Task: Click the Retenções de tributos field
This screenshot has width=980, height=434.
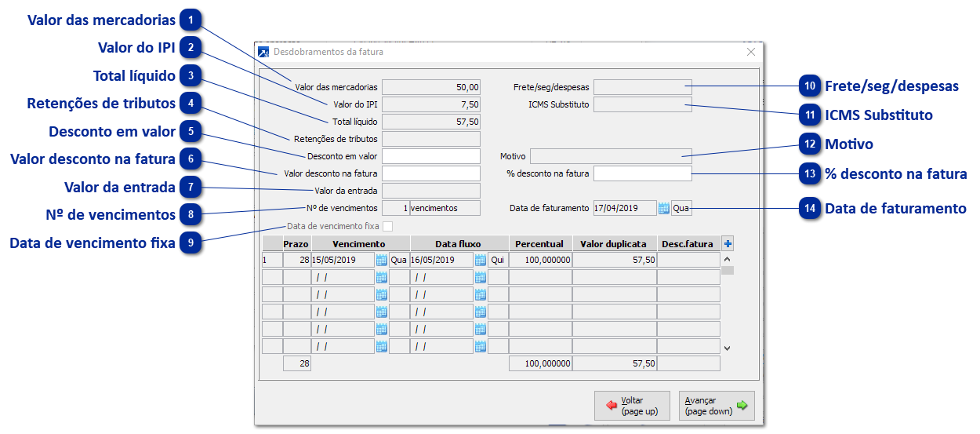Action: (x=431, y=139)
